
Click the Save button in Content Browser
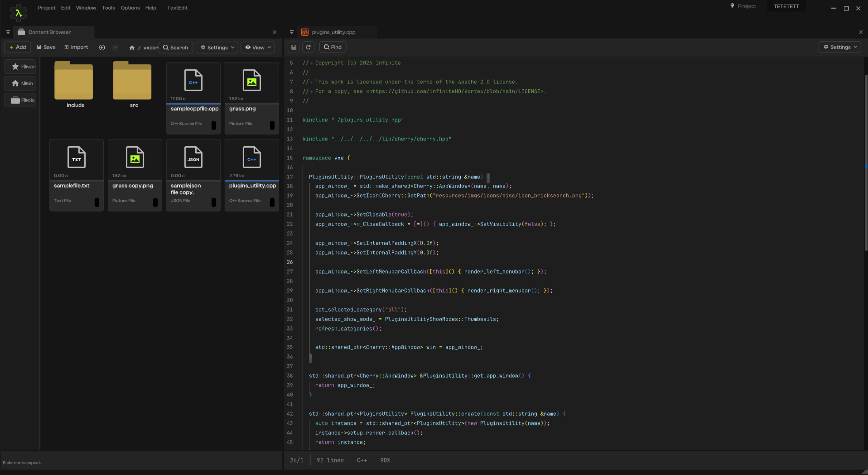(x=46, y=47)
